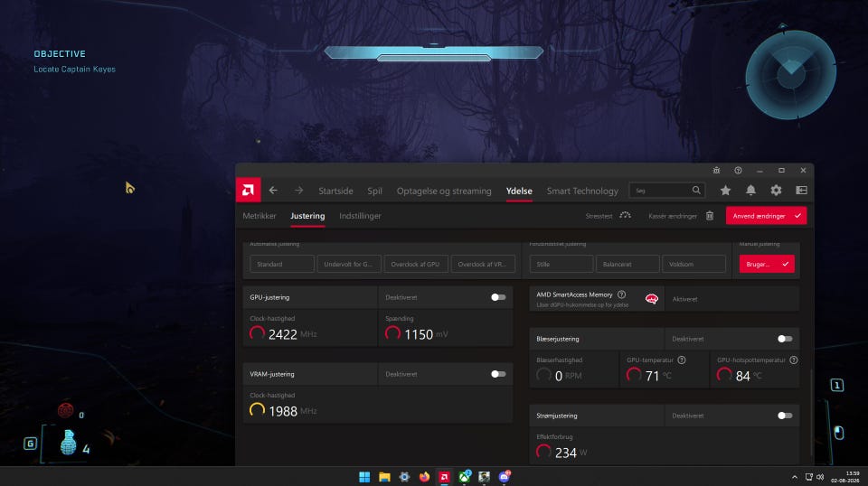The image size is (868, 486).
Task: Go forward with the right arrow
Action: click(x=299, y=191)
